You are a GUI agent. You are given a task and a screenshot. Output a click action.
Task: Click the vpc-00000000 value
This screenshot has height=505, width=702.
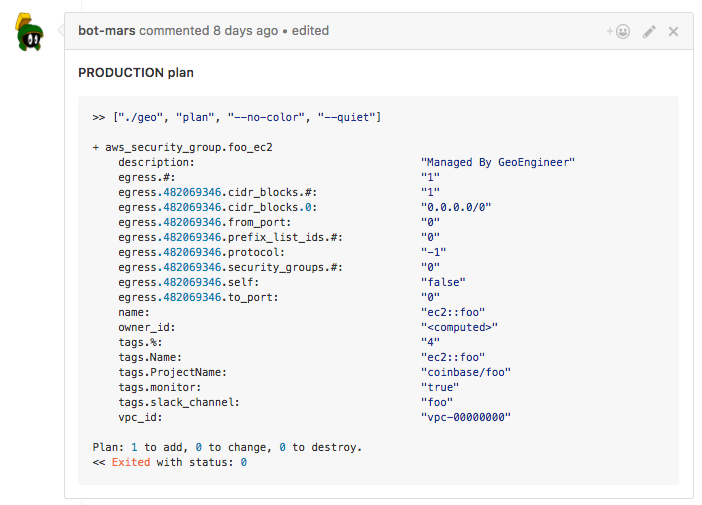(x=466, y=417)
